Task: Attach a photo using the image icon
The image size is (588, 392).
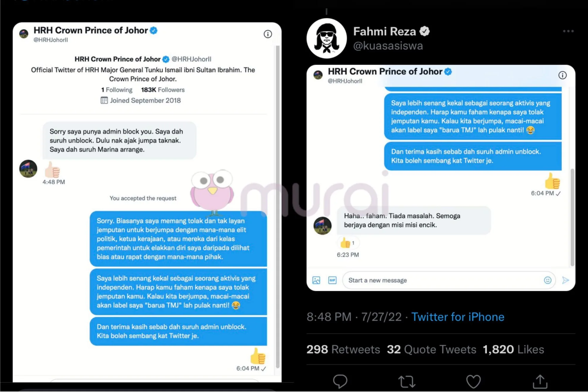Action: coord(316,280)
